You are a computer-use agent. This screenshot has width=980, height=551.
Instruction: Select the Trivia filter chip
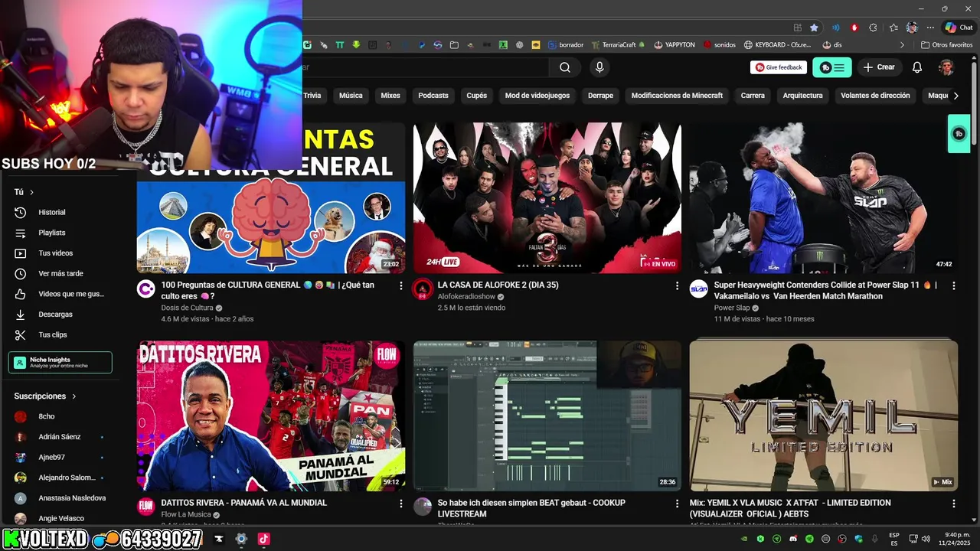[x=312, y=96]
